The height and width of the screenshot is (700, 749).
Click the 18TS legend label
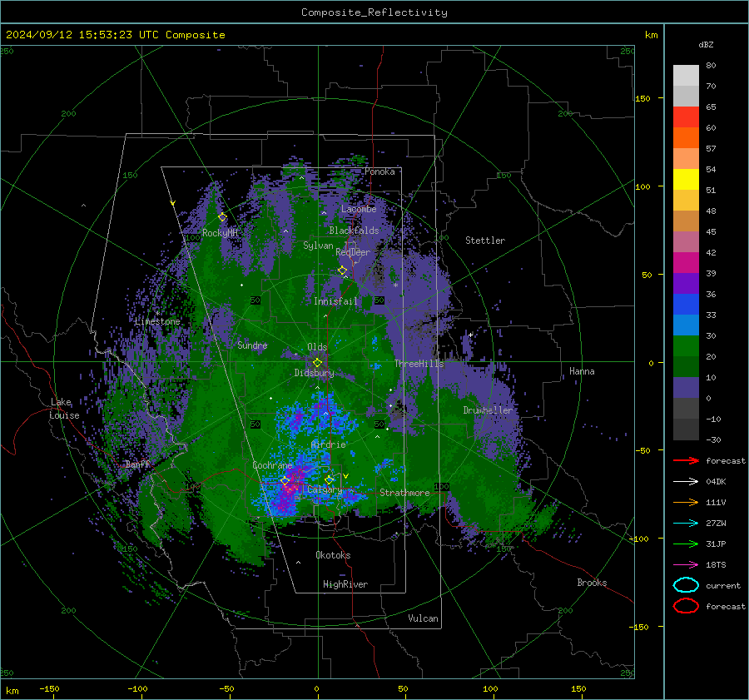coord(716,565)
